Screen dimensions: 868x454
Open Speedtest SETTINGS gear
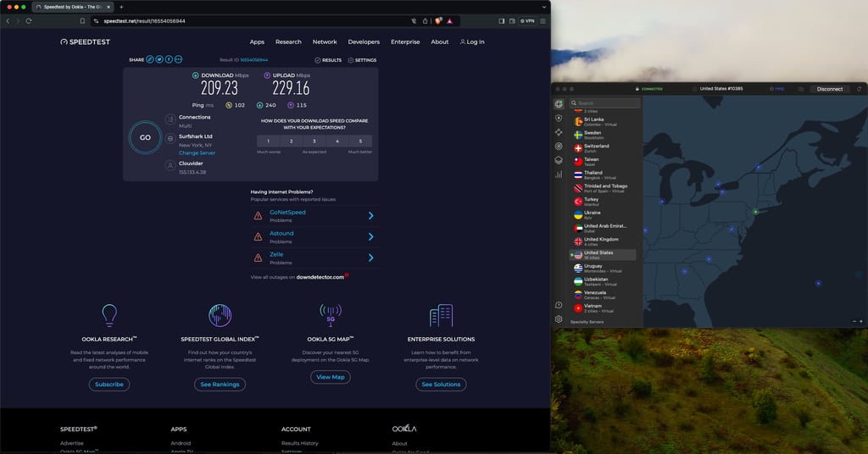tap(362, 60)
